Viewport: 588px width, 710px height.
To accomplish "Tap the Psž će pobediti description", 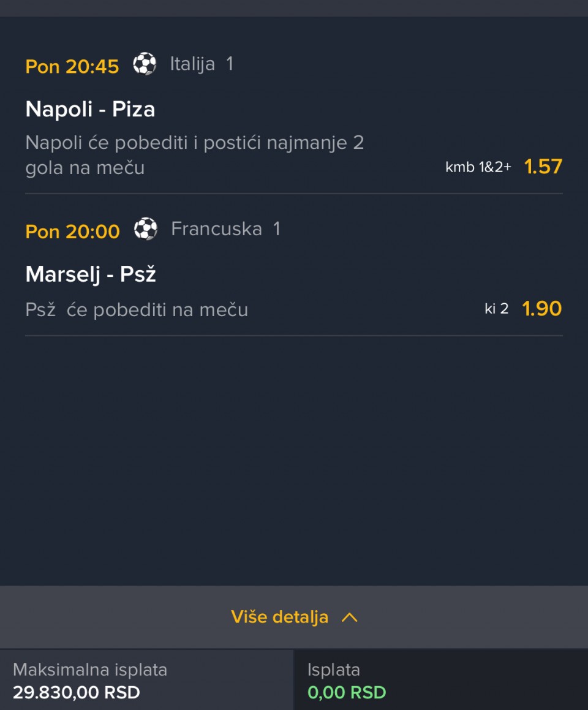I will 137,310.
